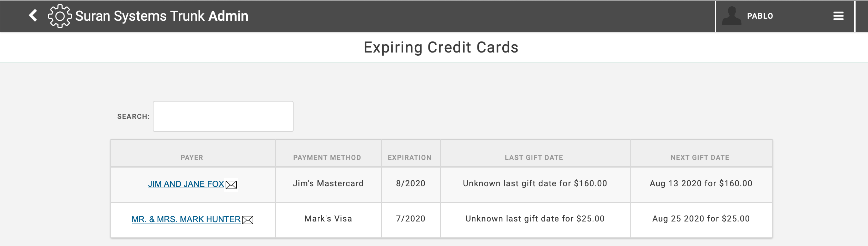
Task: Click the Pablo user avatar icon
Action: coord(731,16)
